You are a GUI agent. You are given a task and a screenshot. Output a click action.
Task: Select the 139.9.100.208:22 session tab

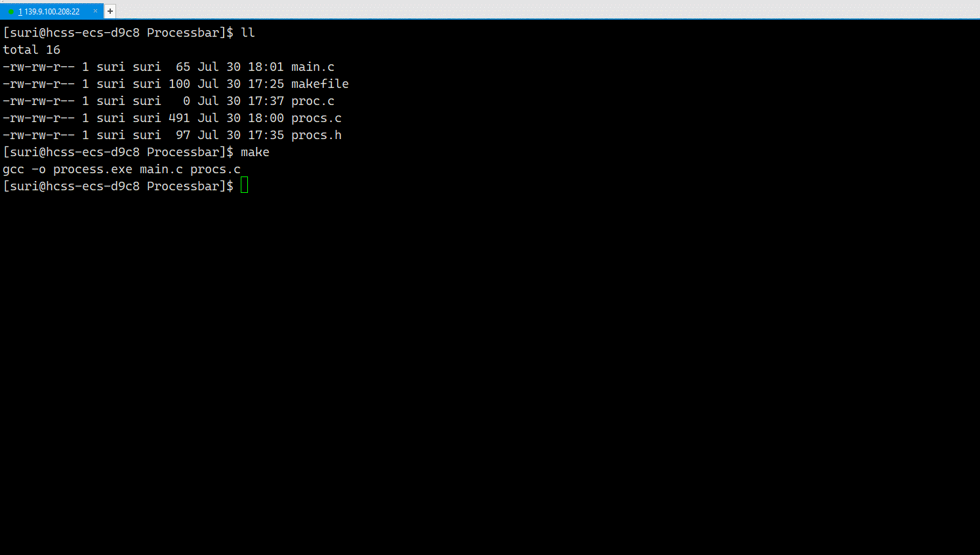click(51, 11)
